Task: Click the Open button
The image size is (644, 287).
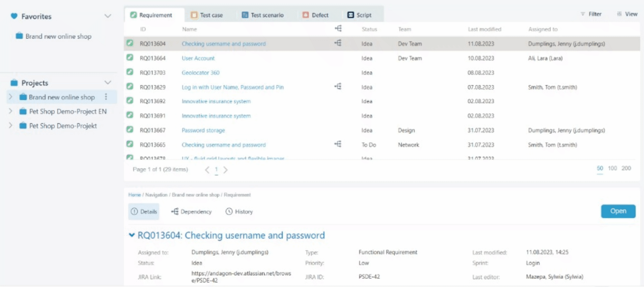Action: point(618,211)
